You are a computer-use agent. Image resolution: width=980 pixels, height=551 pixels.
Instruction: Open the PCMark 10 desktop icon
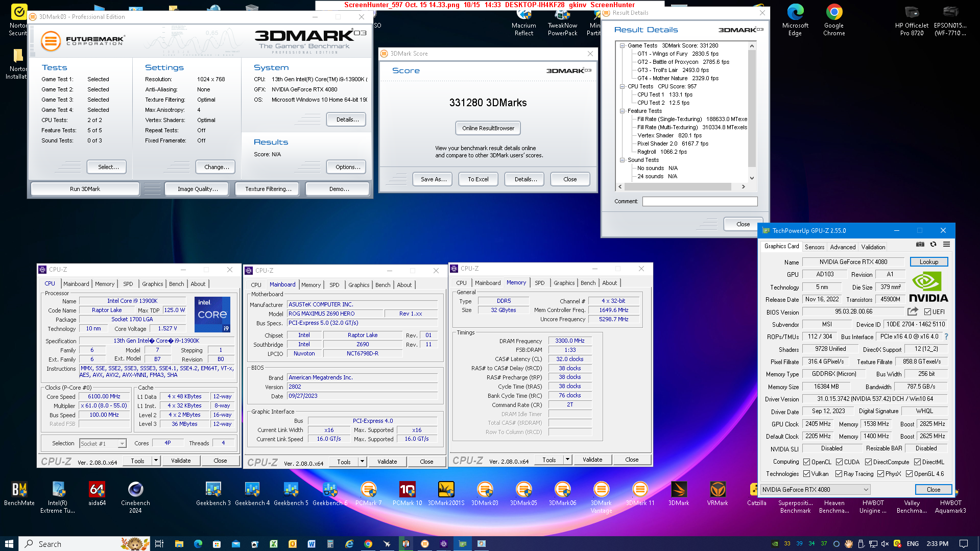408,494
